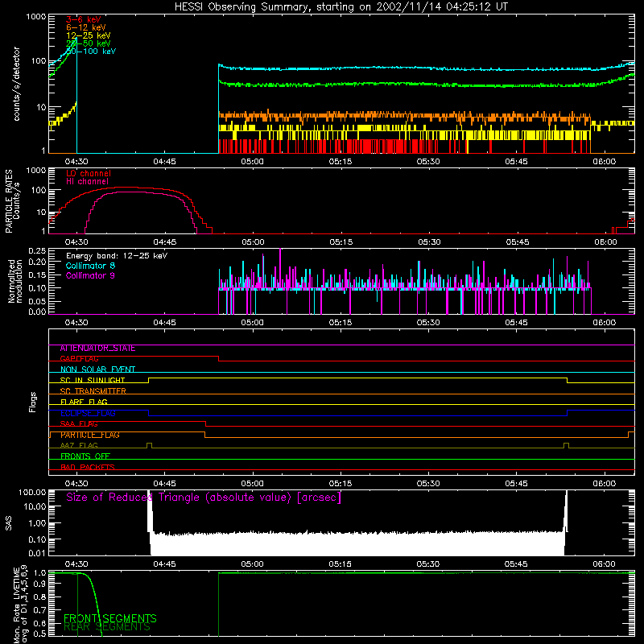Click the dark green REAR SEGMENTS legend label
The width and height of the screenshot is (644, 644).
tap(107, 627)
